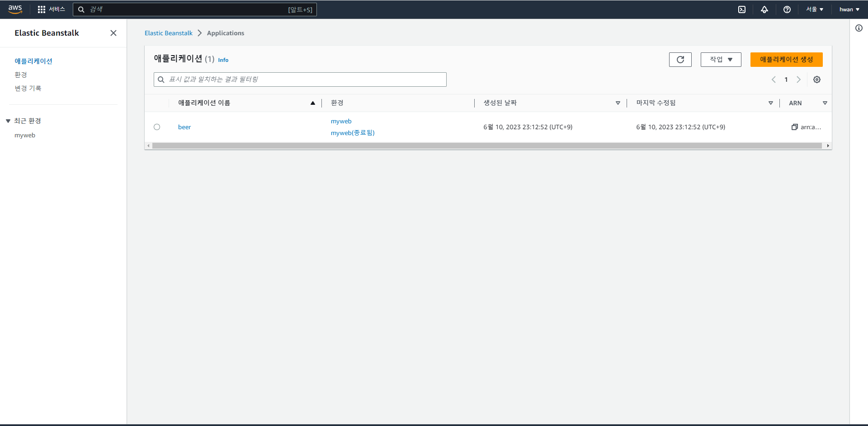
Task: Click the Elastic Beanstalk breadcrumb link
Action: pos(169,33)
